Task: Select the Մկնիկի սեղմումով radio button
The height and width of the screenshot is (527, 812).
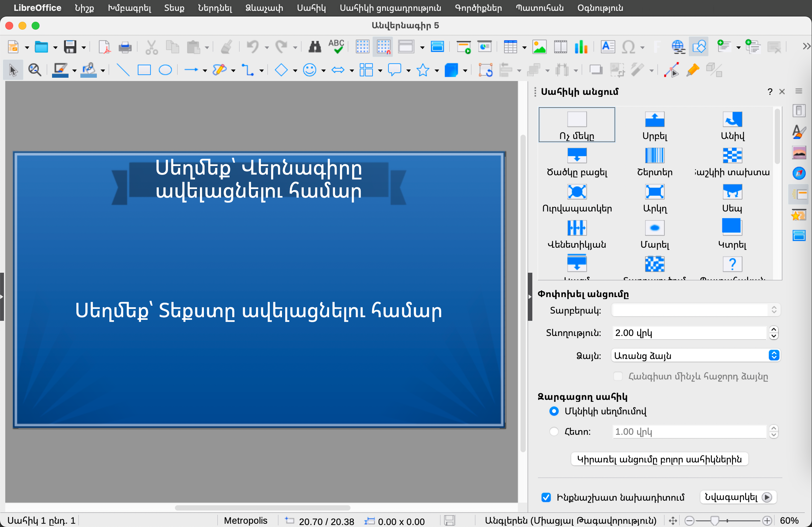Action: (x=554, y=411)
